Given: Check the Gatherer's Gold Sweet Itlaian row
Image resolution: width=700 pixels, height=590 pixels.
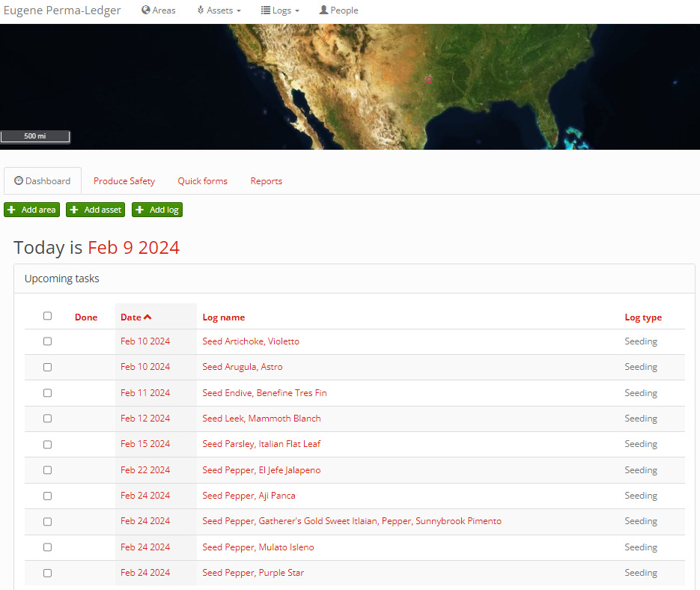Looking at the screenshot, I should coord(47,522).
